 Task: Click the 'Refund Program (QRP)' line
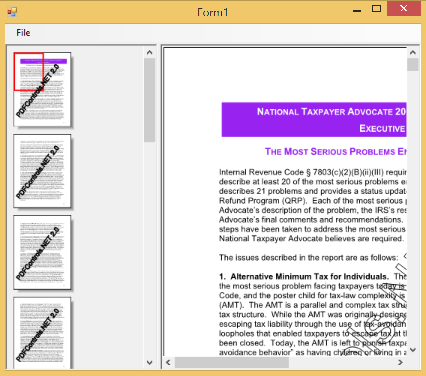point(313,201)
